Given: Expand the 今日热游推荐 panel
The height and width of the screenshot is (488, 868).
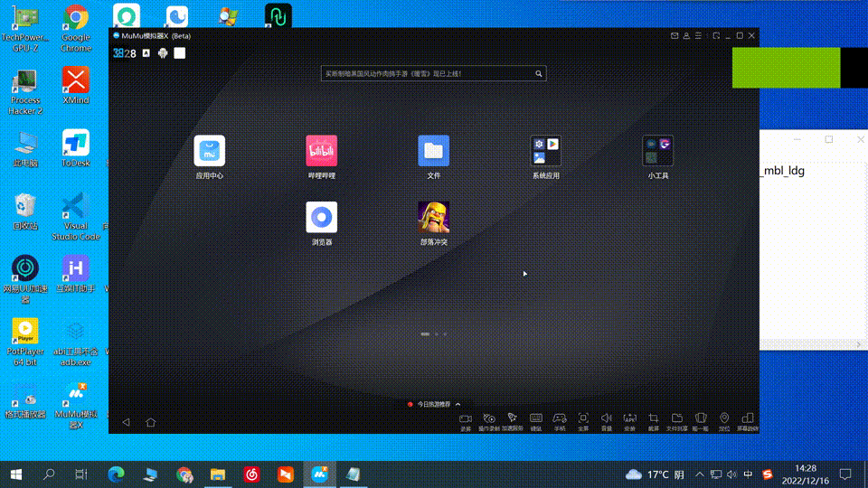Looking at the screenshot, I should 434,405.
